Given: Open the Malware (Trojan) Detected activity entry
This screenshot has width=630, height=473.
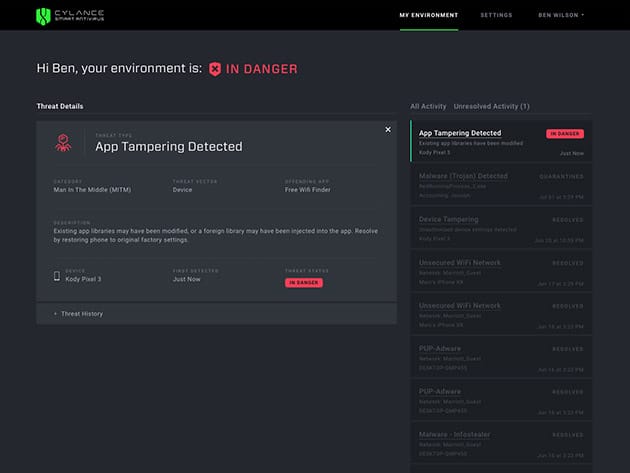Looking at the screenshot, I should point(463,176).
